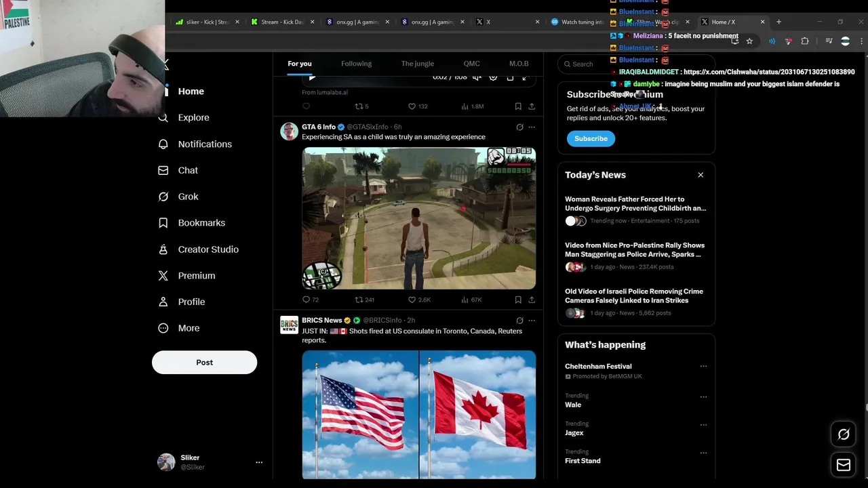
Task: Open the floating messages button
Action: pos(844,465)
